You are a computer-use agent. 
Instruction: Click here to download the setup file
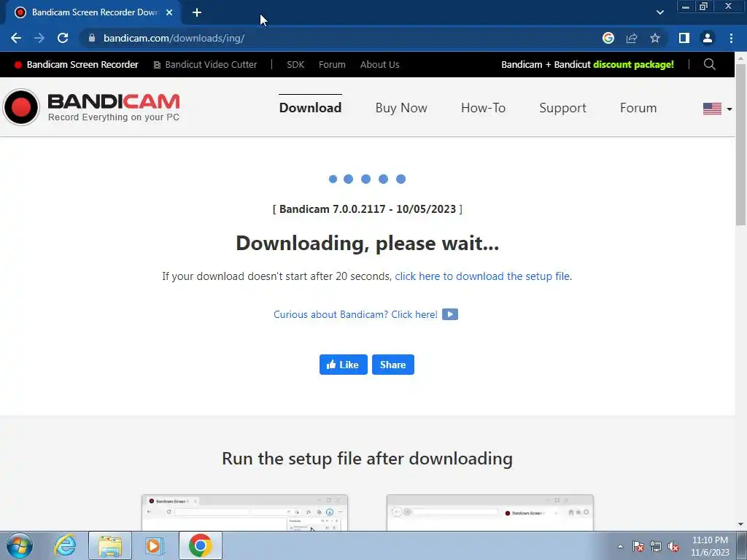tap(482, 276)
